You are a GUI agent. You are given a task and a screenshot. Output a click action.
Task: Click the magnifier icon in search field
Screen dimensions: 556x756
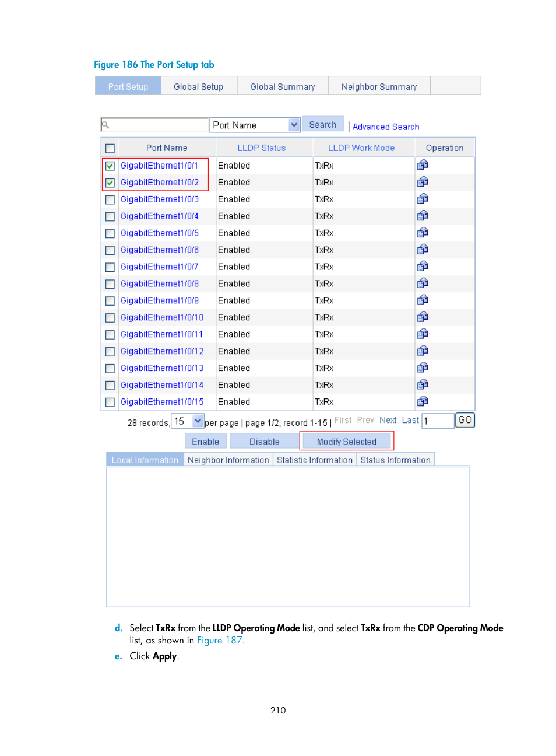point(105,125)
